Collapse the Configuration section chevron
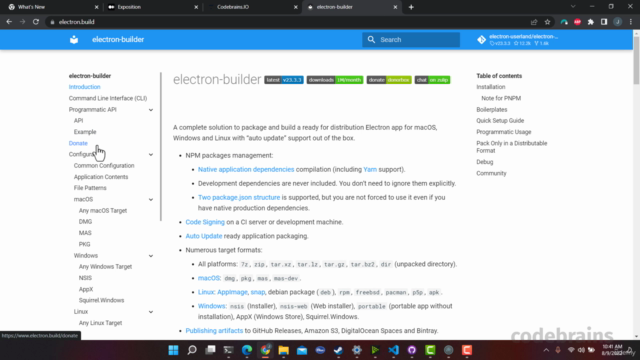Screen dimensions: 640x360 (x=151, y=155)
